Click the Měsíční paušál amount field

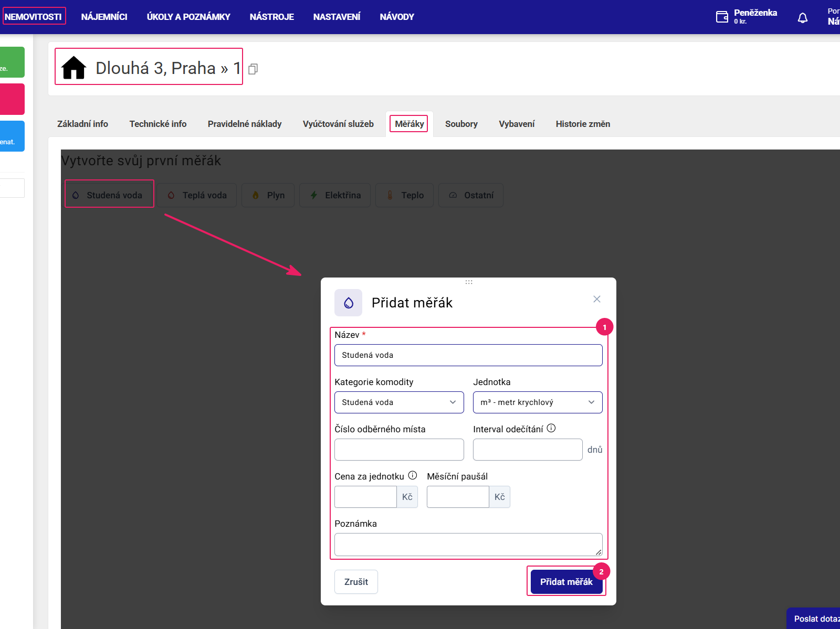tap(458, 497)
